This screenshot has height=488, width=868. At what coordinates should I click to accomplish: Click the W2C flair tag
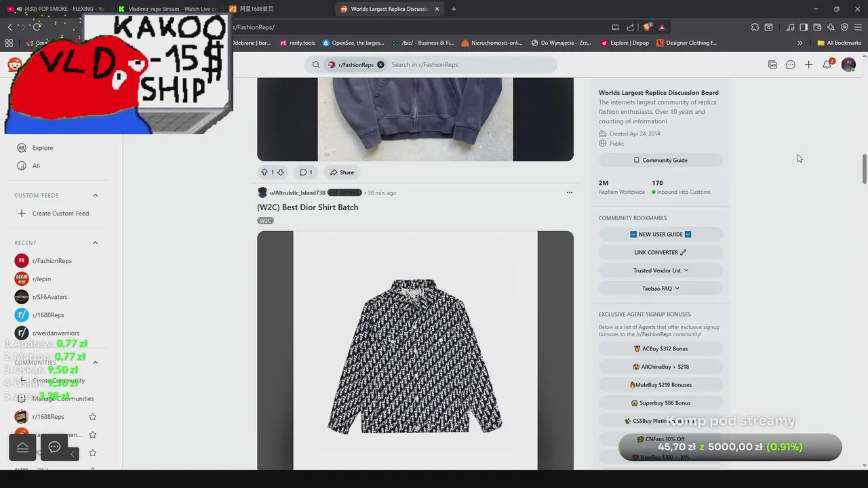(x=265, y=220)
